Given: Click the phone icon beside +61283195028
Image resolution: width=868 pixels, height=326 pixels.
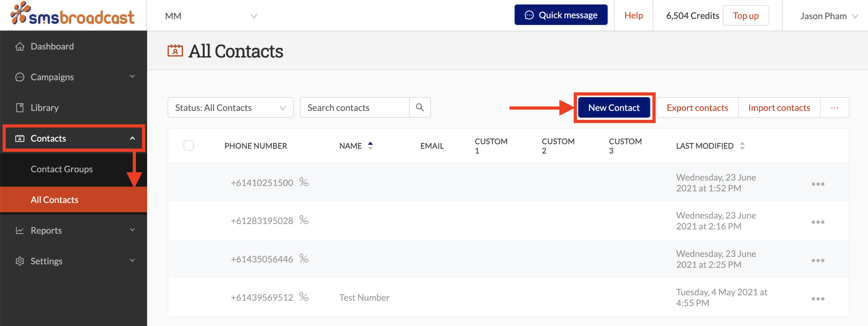Looking at the screenshot, I should click(304, 220).
